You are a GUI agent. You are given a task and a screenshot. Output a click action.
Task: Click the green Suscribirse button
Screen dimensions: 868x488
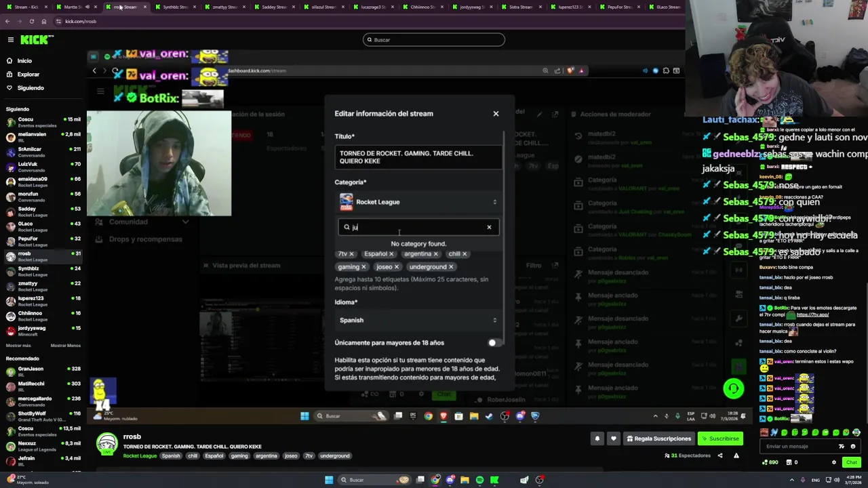720,439
